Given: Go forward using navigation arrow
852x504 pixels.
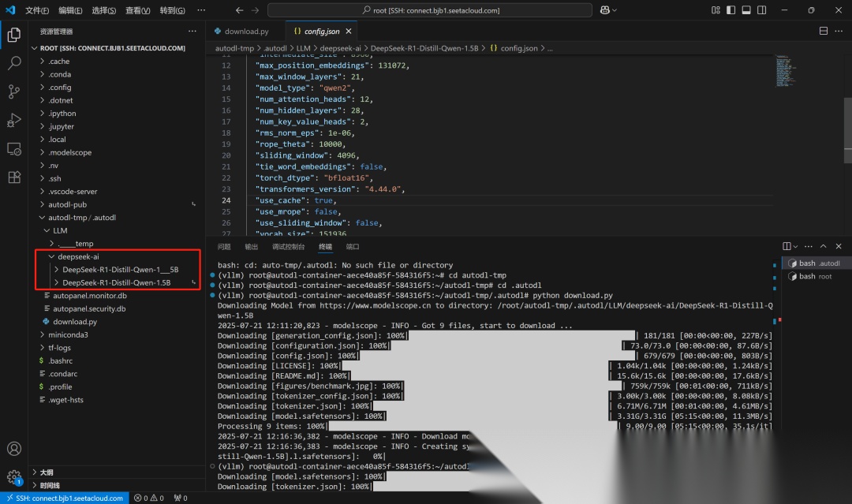Looking at the screenshot, I should pyautogui.click(x=256, y=10).
